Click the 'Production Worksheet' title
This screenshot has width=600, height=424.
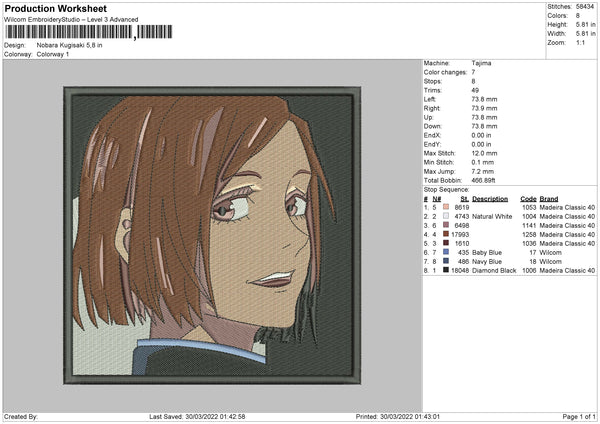pyautogui.click(x=55, y=8)
